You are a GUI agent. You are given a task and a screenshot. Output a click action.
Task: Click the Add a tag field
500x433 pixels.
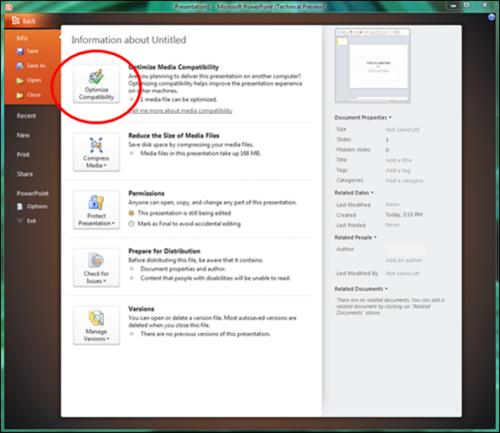tap(398, 170)
